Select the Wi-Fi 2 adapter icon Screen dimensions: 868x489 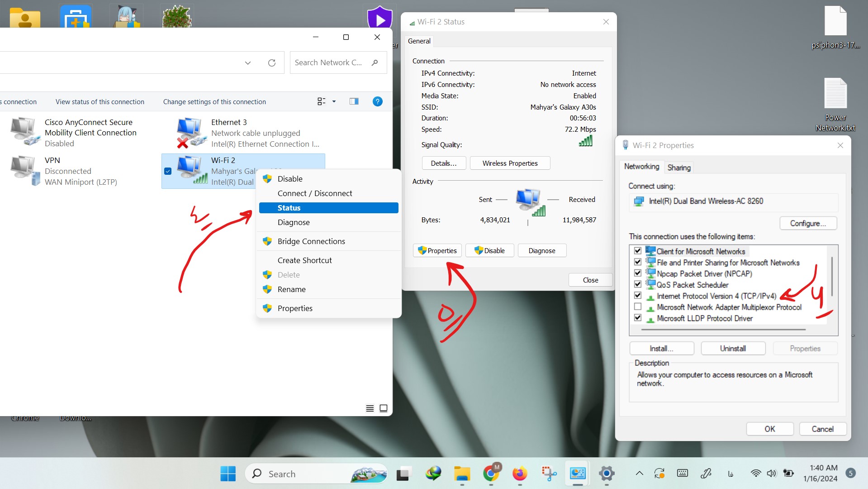[x=192, y=170]
